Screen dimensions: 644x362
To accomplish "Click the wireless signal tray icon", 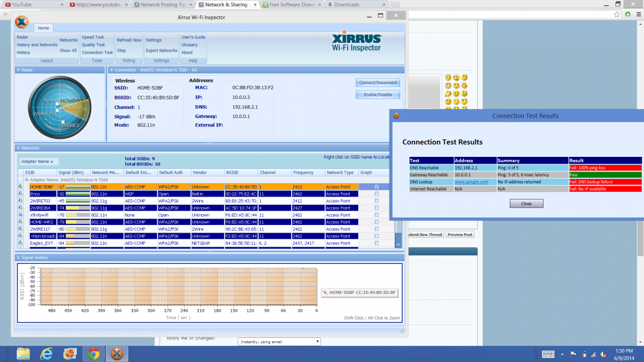I will tap(594, 354).
